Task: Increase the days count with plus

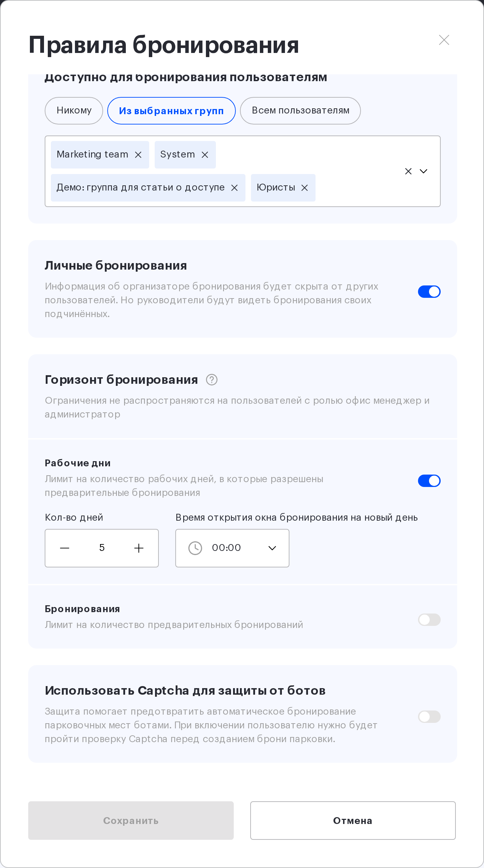Action: click(x=139, y=548)
